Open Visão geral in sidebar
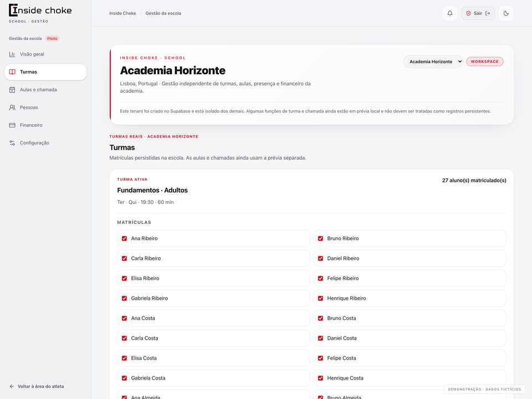The height and width of the screenshot is (399, 532). coord(45,54)
